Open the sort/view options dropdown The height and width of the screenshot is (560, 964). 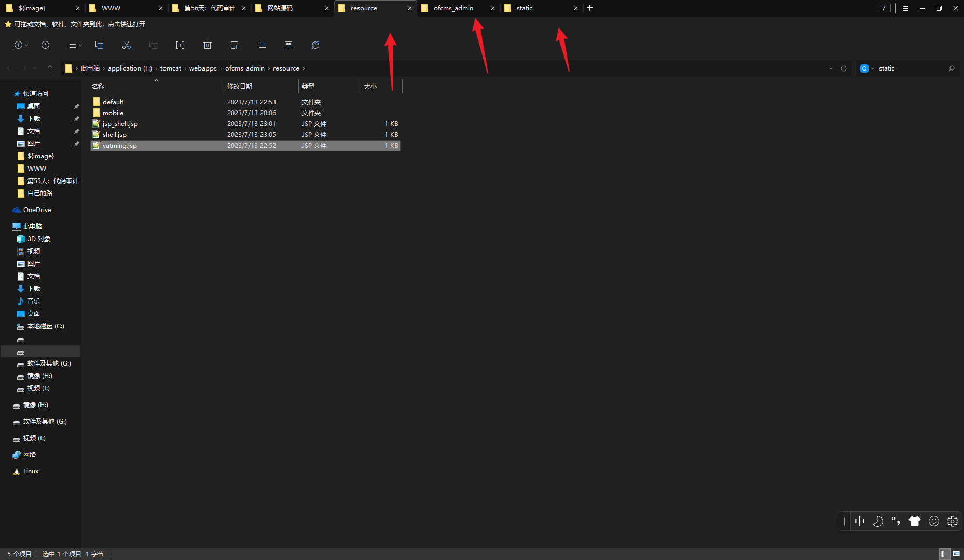tap(74, 45)
